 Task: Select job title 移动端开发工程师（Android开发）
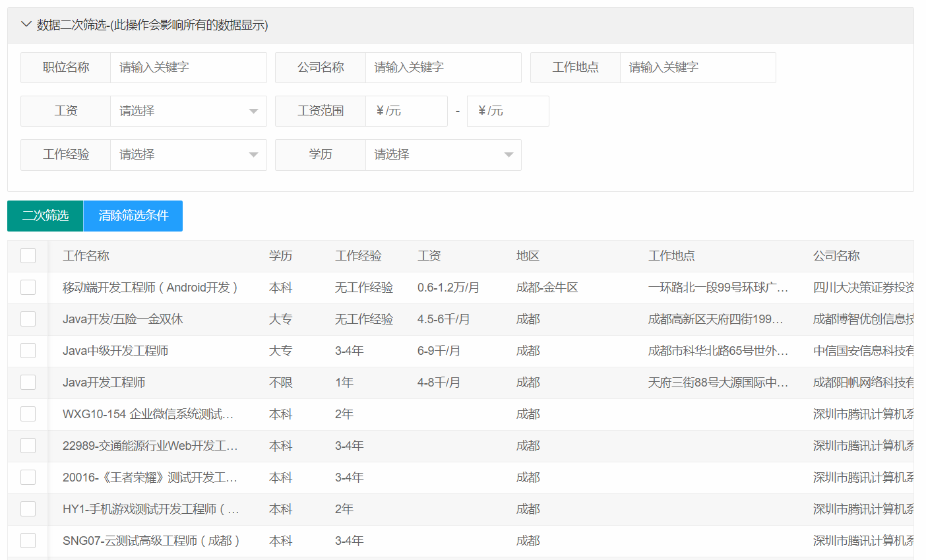pyautogui.click(x=150, y=288)
